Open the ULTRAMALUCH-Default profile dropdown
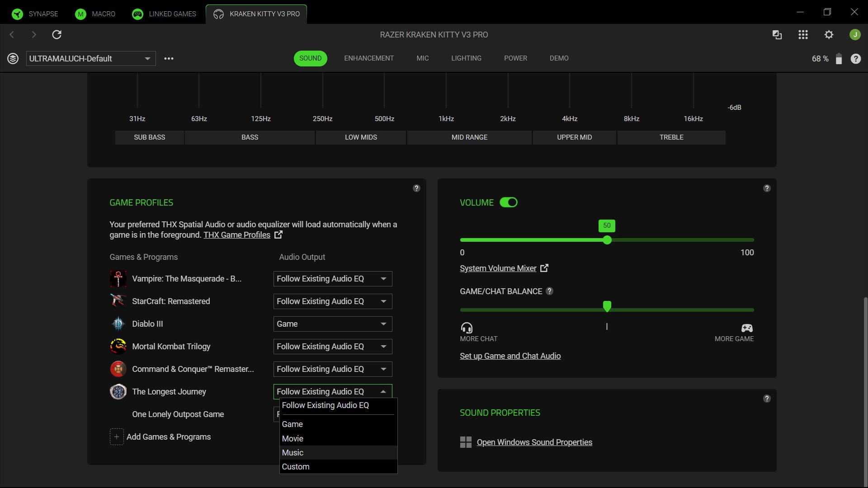Screen dimensions: 868x488 click(x=90, y=58)
